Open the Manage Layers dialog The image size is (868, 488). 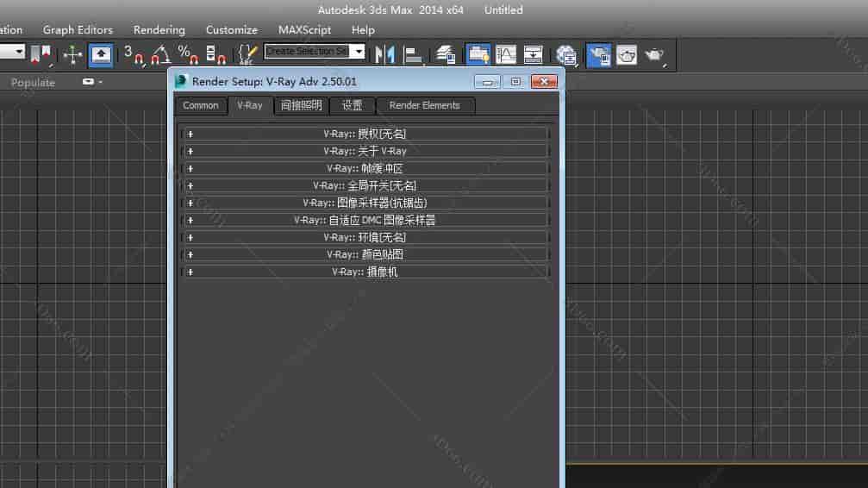pos(446,55)
